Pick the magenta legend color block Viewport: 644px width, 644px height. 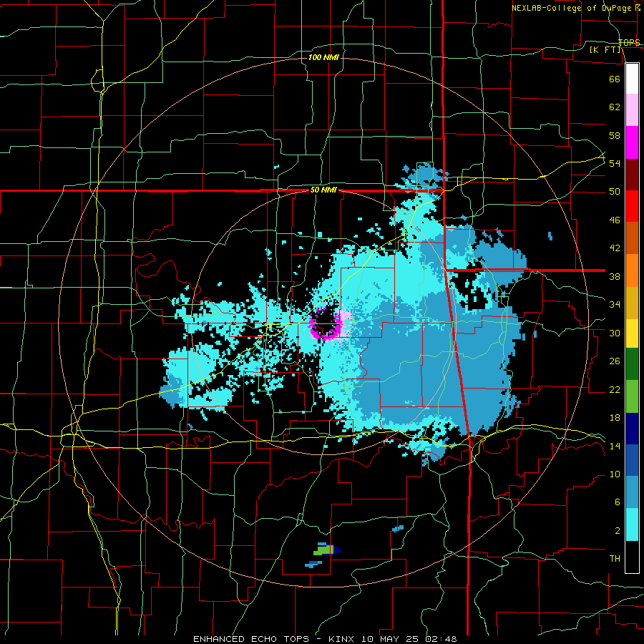632,142
